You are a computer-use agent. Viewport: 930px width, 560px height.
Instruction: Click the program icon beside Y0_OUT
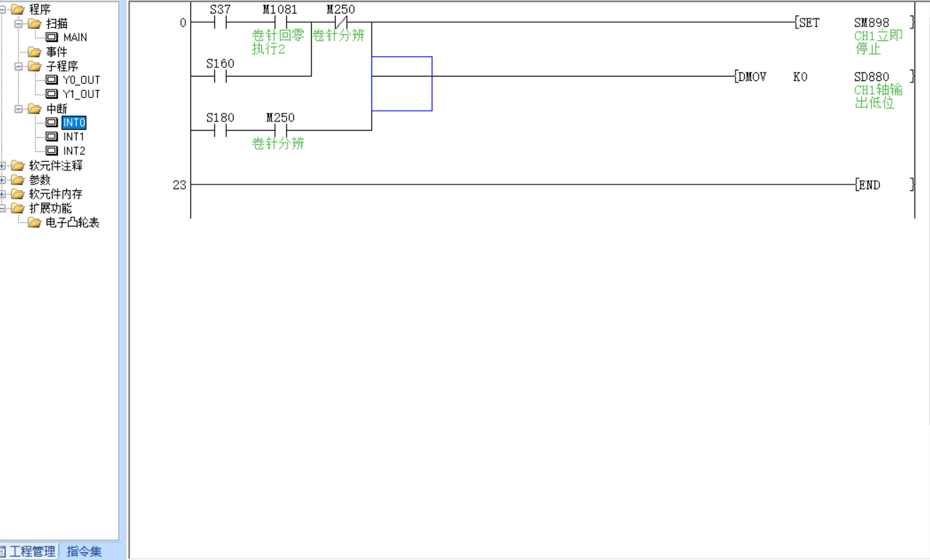coord(52,79)
